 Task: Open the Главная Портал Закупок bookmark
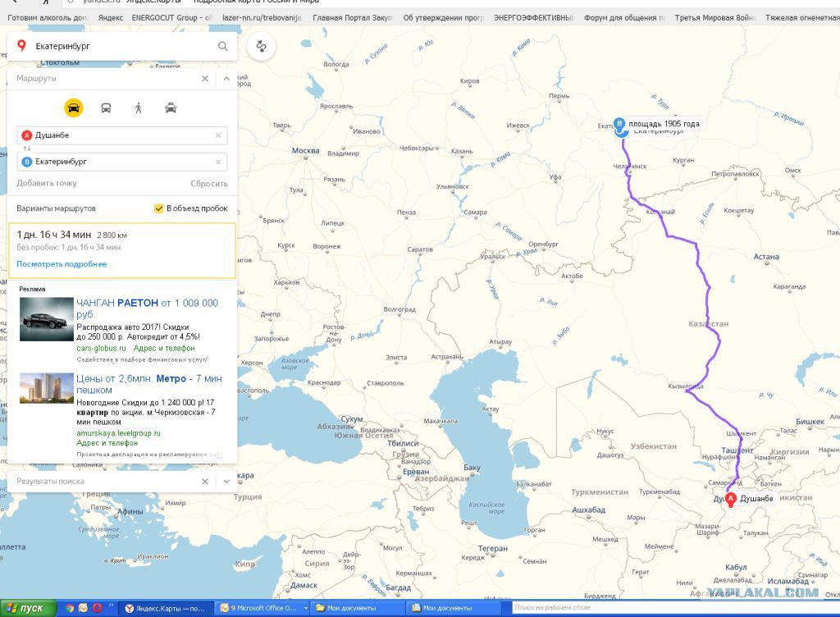click(353, 18)
